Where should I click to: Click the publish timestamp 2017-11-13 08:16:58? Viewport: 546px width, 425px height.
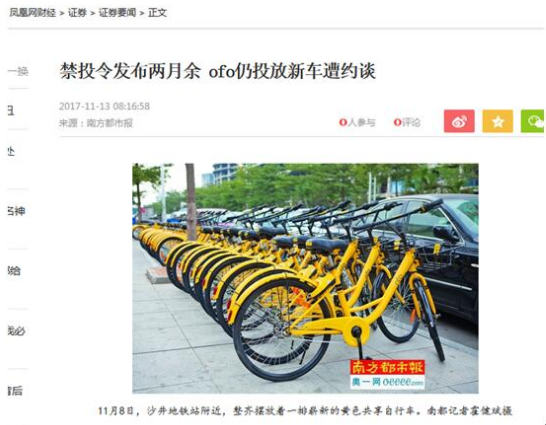[104, 106]
